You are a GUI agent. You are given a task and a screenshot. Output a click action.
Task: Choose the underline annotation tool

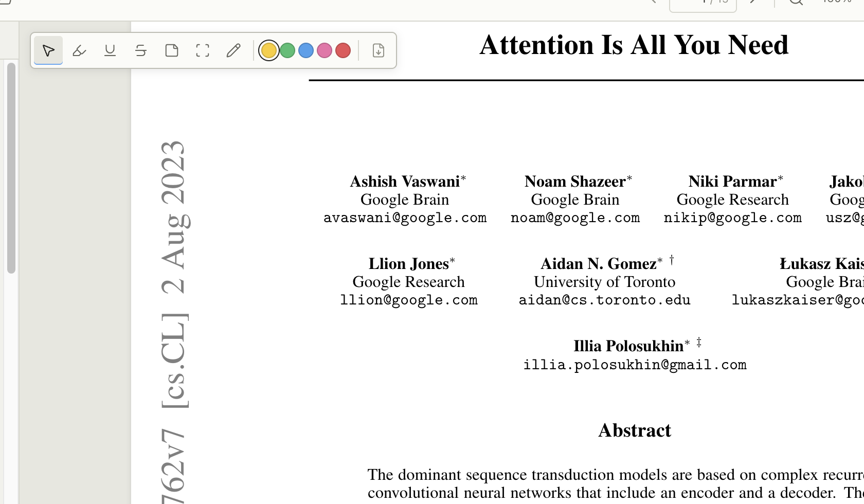[x=110, y=50]
